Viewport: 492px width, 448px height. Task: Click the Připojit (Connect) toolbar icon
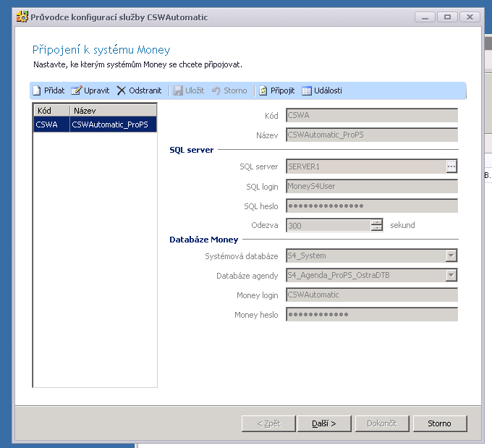[x=263, y=90]
